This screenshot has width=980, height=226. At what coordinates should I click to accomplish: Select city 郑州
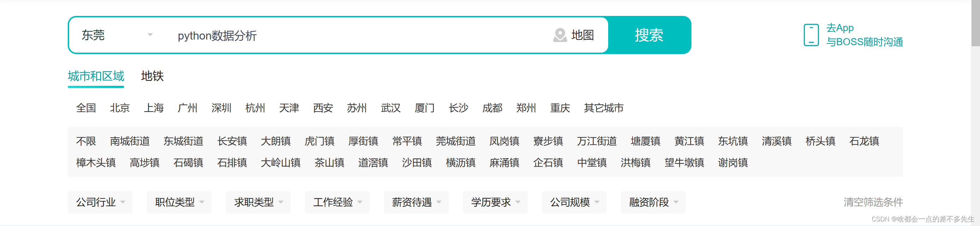point(526,108)
